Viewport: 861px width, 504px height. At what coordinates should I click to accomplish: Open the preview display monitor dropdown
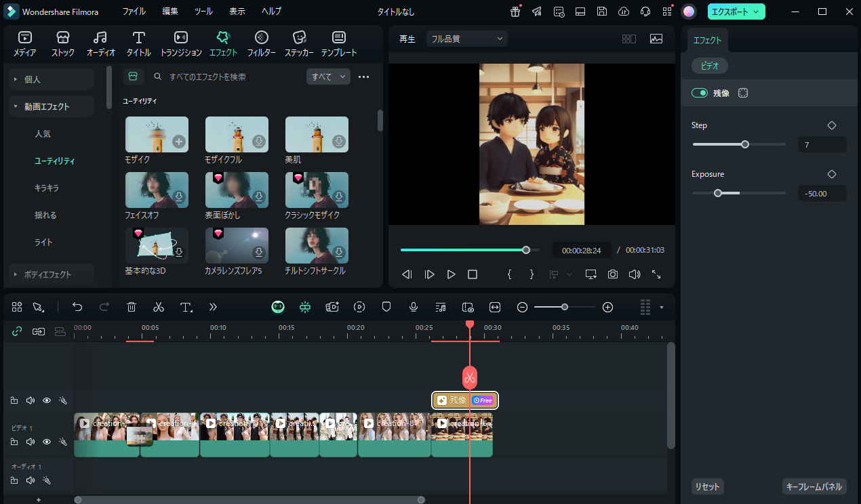coord(591,274)
